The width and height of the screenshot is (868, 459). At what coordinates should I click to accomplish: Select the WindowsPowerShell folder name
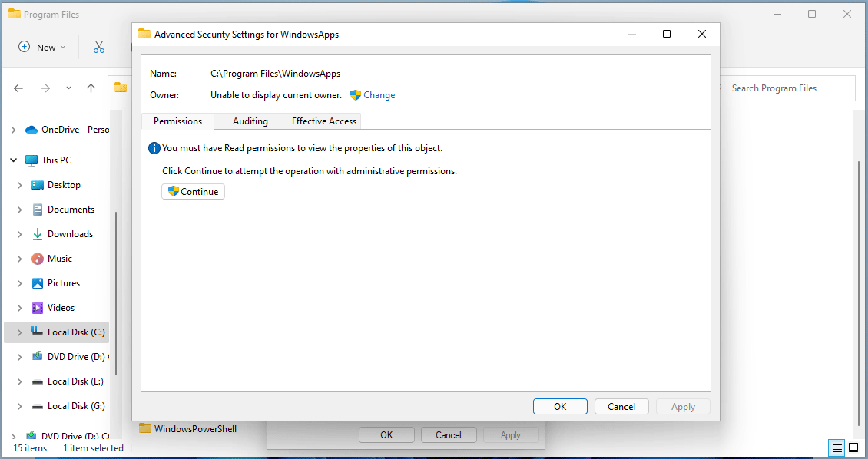(195, 428)
